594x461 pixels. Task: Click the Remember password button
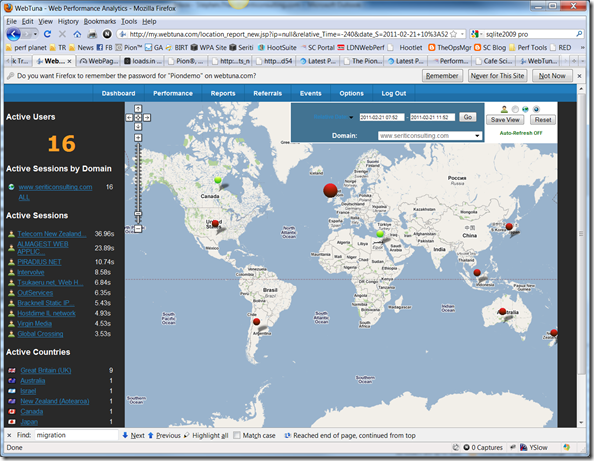coord(442,76)
